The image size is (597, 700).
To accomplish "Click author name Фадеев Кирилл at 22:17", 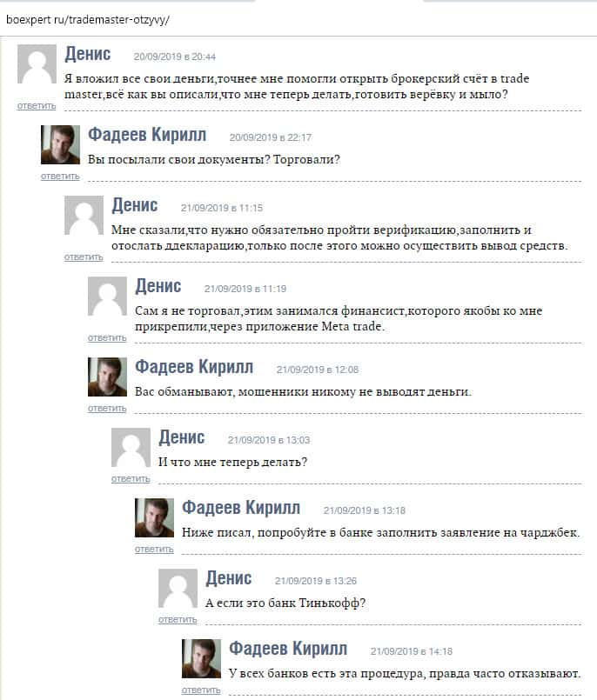I will click(147, 135).
